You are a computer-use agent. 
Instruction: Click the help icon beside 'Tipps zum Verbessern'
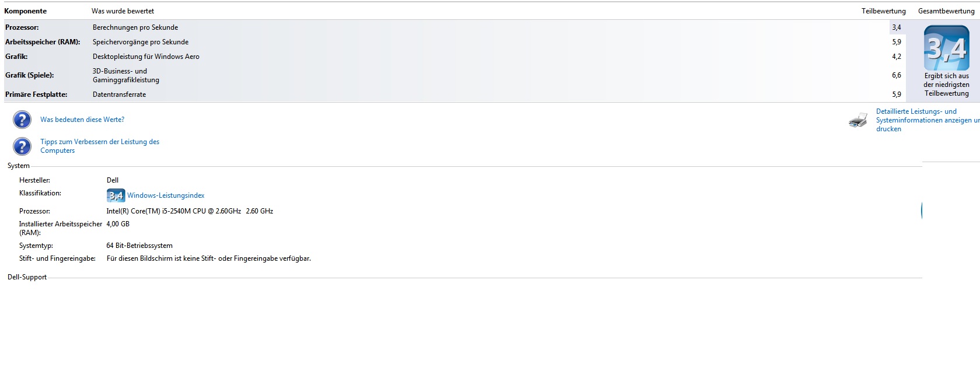pos(22,146)
